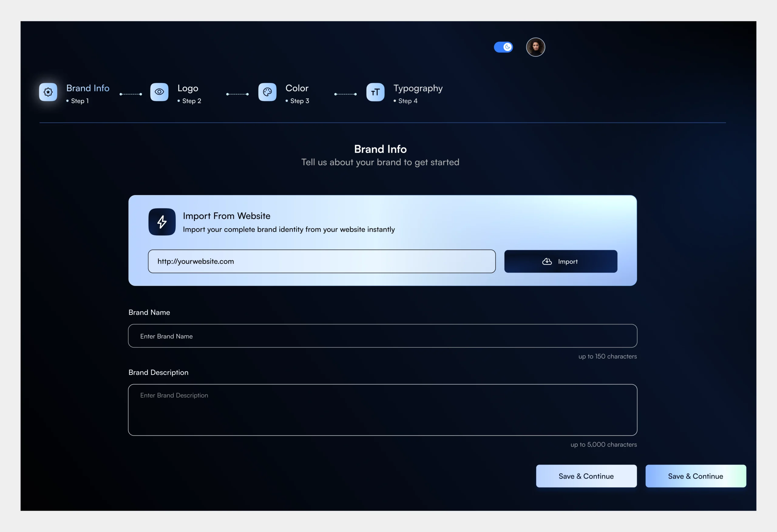Click the Typography step icon
The image size is (777, 532).
tap(375, 92)
